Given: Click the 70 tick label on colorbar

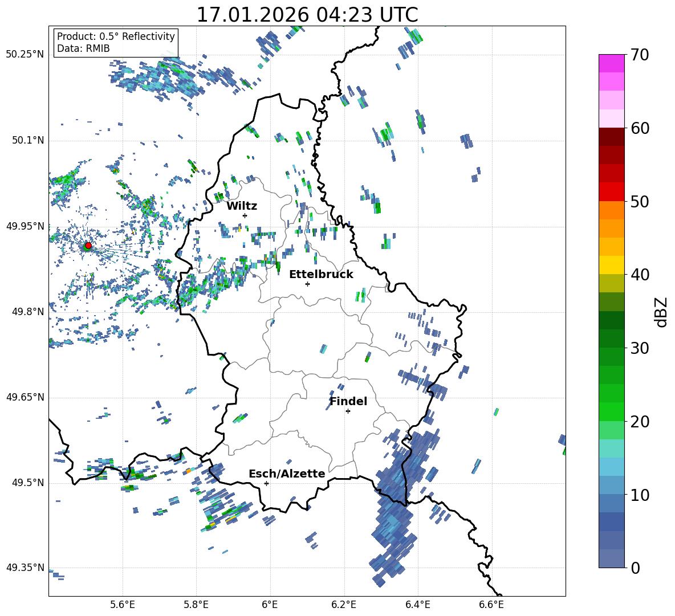Looking at the screenshot, I should [641, 55].
